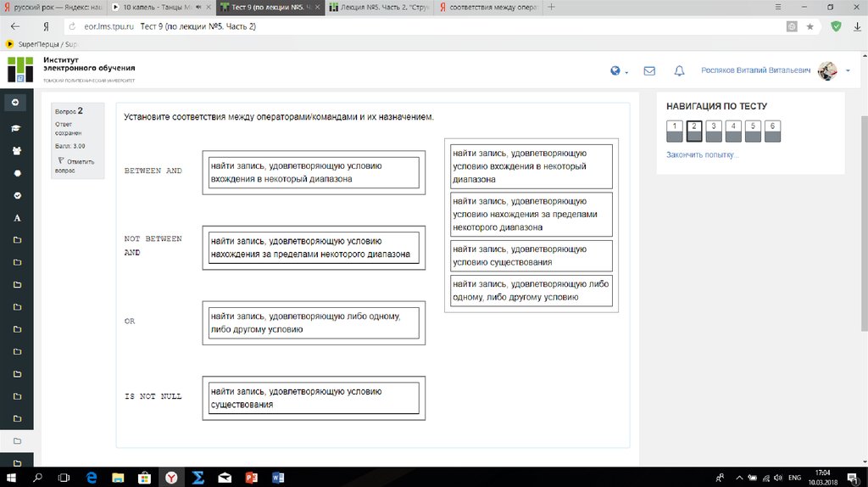Switch to tab 'Лекция №5. Часть 2'
The width and height of the screenshot is (868, 487).
tap(379, 7)
